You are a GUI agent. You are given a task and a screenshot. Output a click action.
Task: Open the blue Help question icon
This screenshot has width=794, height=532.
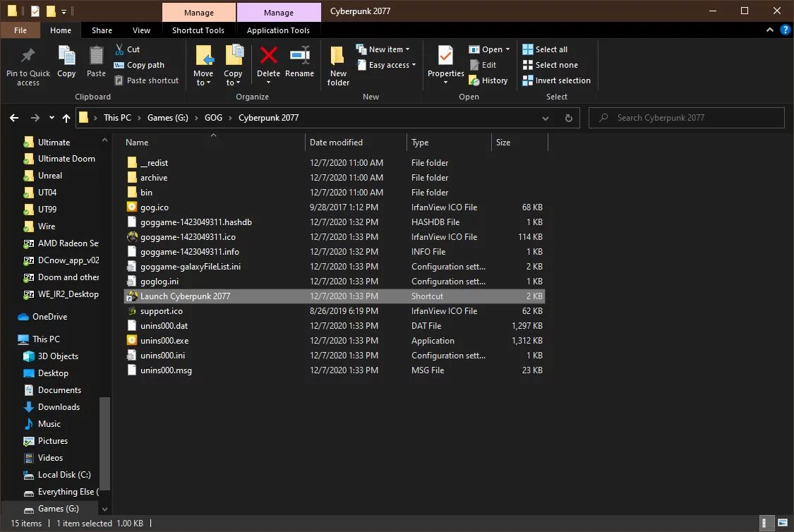[x=786, y=30]
